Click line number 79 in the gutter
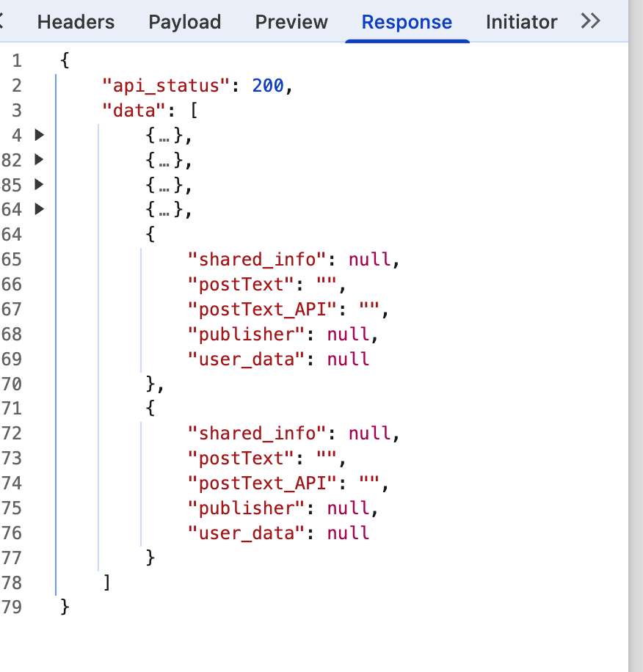This screenshot has height=672, width=643. tap(12, 607)
